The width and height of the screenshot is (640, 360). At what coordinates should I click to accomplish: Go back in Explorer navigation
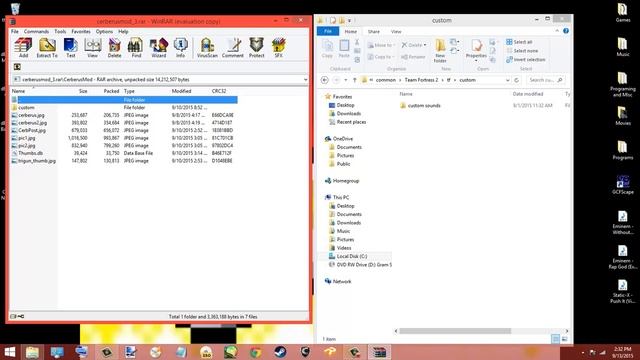click(x=325, y=80)
